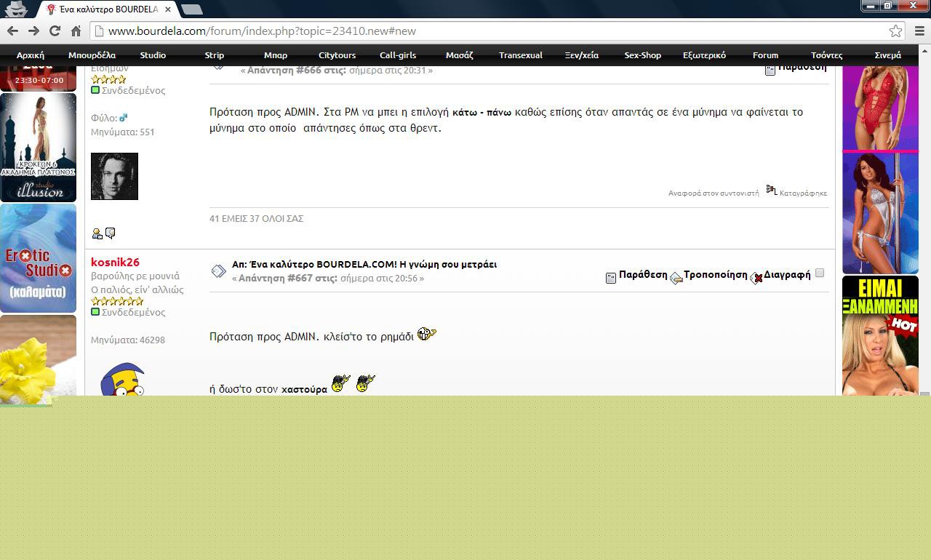Click Αναφορά στον συντονιστή link
Viewport: 931px width, 560px height.
pyautogui.click(x=713, y=193)
